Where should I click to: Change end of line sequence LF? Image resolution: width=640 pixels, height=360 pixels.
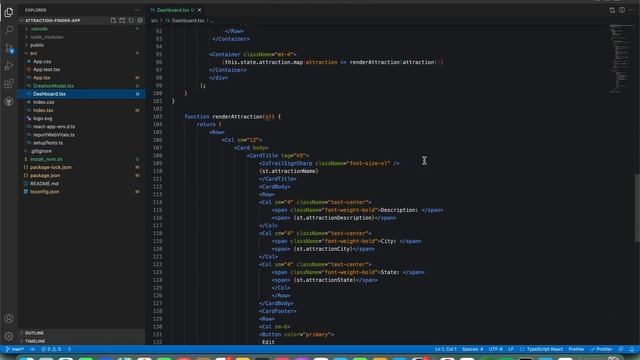pos(511,349)
